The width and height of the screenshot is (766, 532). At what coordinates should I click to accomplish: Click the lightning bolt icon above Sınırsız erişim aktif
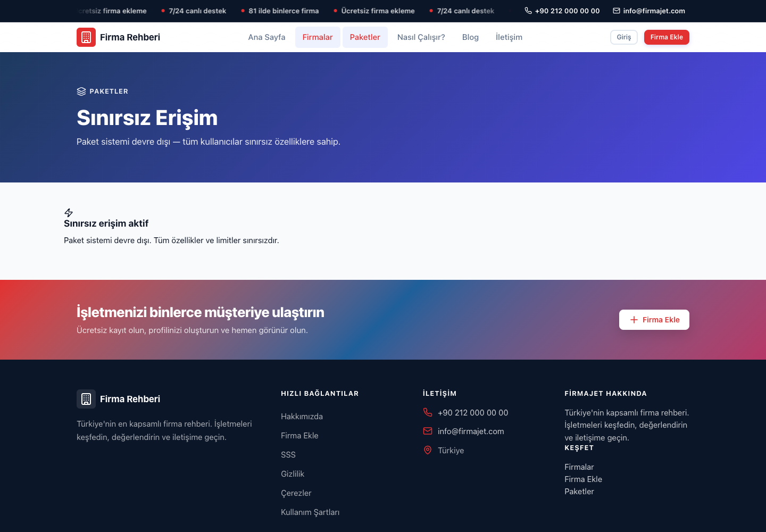(69, 213)
